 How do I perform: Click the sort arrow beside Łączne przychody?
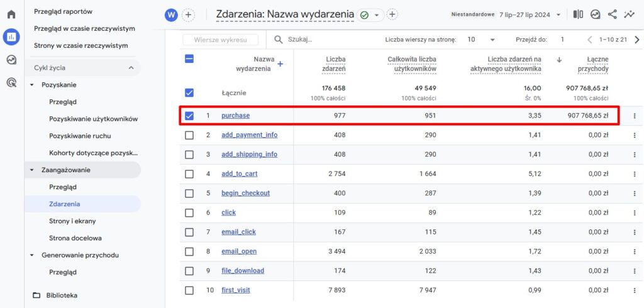coord(558,60)
